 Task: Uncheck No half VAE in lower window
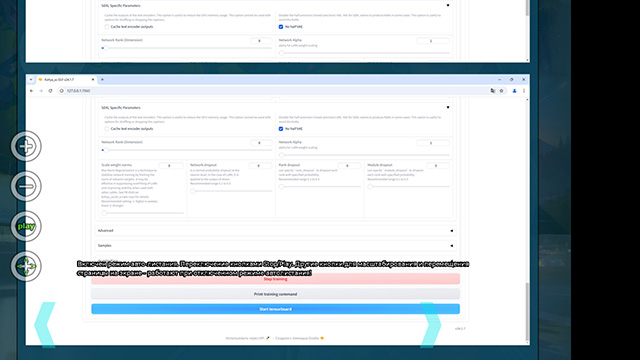click(x=281, y=129)
